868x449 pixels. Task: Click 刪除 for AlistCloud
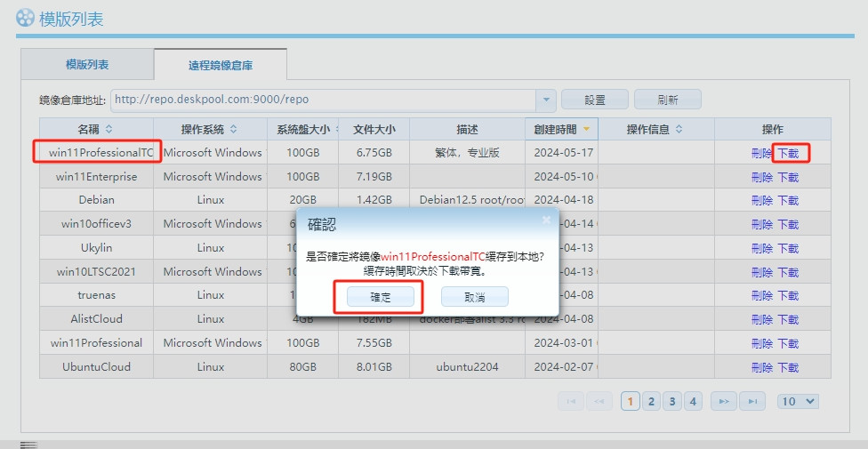[x=761, y=319]
